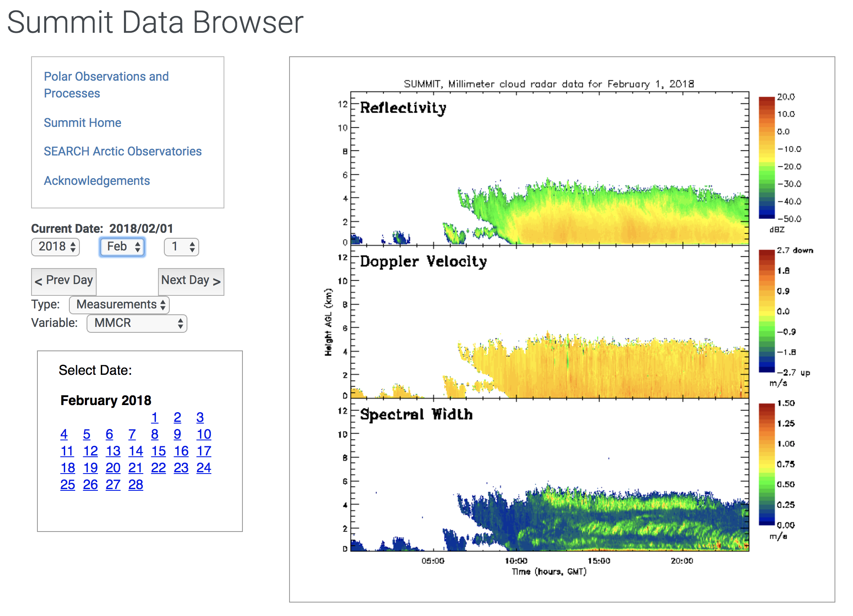
Task: Select February 22 in the calendar
Action: pyautogui.click(x=158, y=468)
